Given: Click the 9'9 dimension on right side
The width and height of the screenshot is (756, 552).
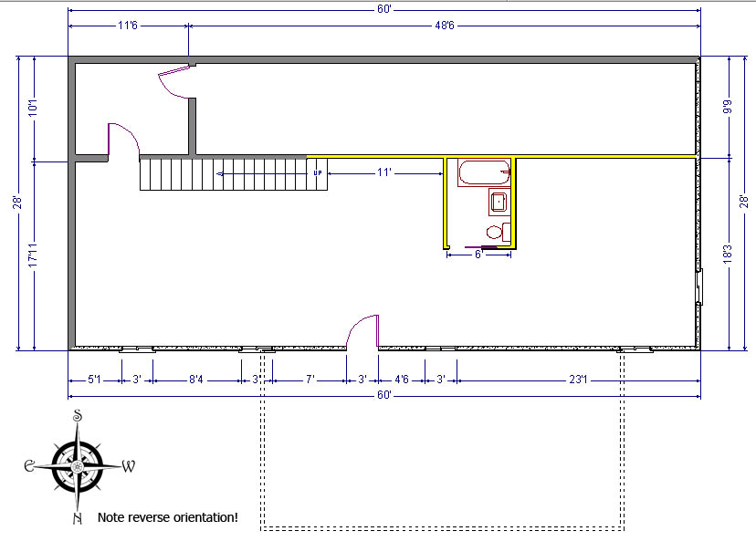Looking at the screenshot, I should click(x=728, y=106).
